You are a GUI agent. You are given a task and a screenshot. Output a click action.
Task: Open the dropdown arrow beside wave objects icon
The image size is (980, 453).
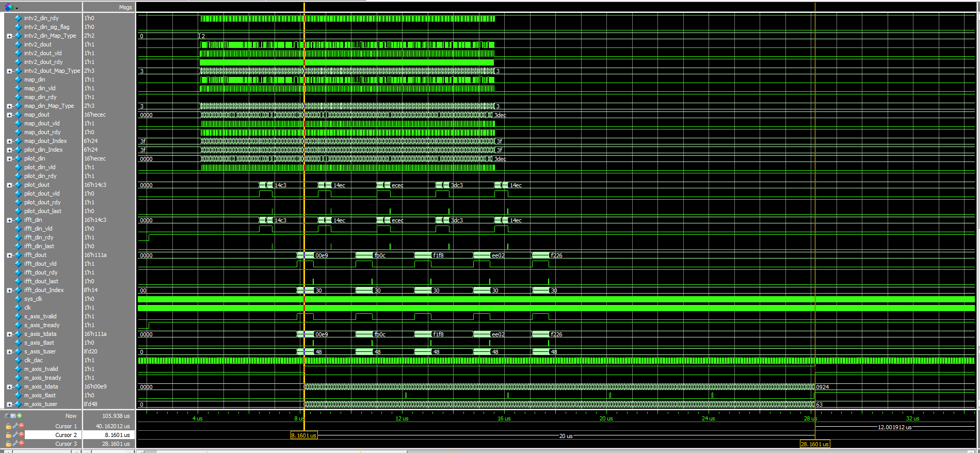(x=17, y=8)
